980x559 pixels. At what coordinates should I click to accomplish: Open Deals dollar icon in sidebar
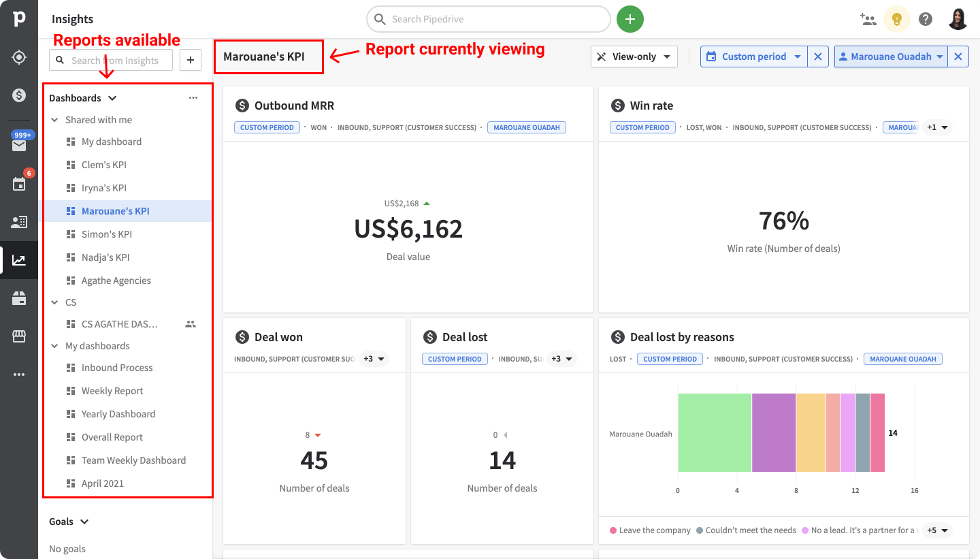(x=19, y=95)
